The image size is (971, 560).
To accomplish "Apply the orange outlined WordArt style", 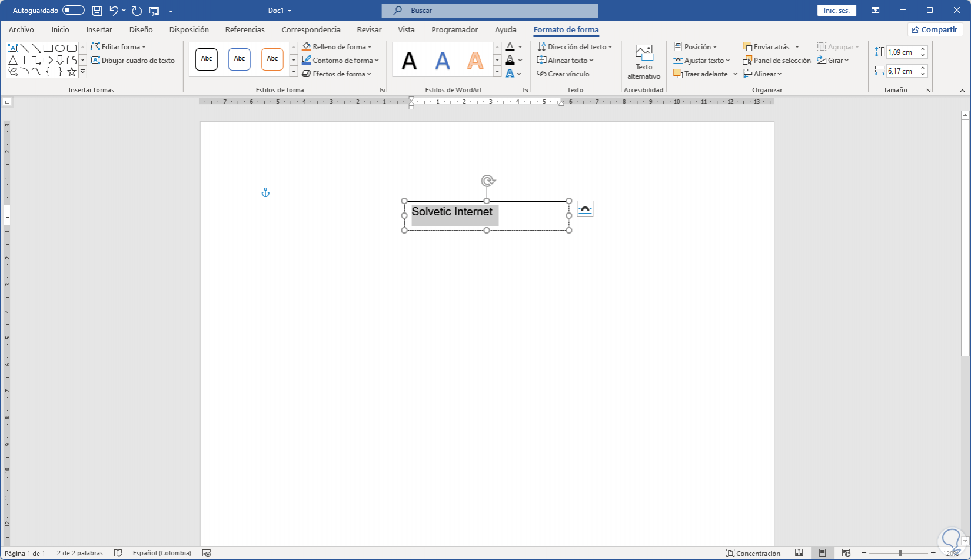I will pyautogui.click(x=475, y=60).
